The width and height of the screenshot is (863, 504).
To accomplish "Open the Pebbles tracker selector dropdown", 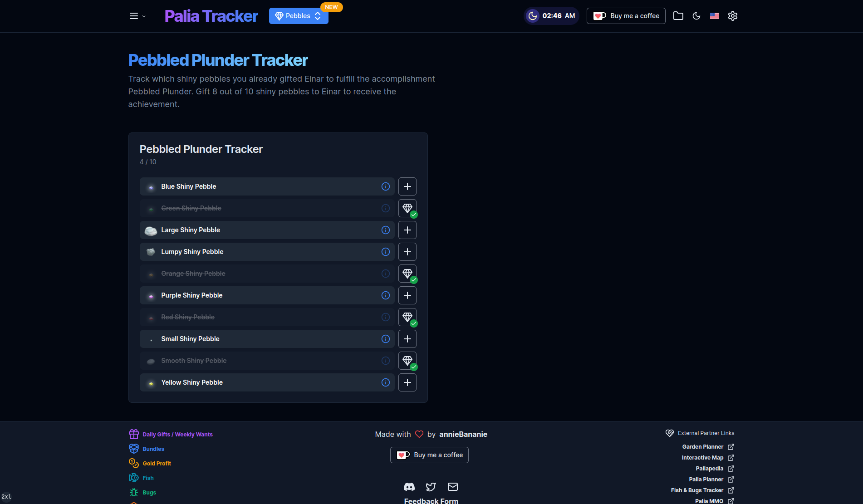I will pyautogui.click(x=298, y=16).
